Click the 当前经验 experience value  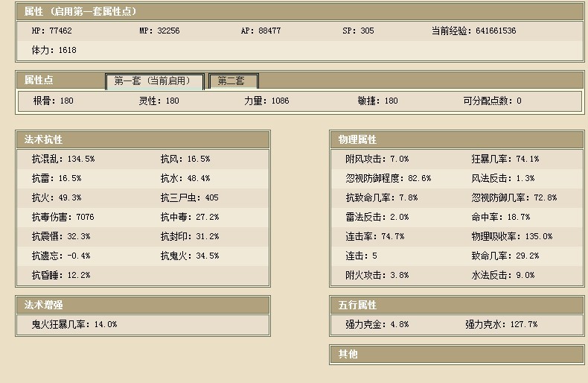(x=473, y=31)
